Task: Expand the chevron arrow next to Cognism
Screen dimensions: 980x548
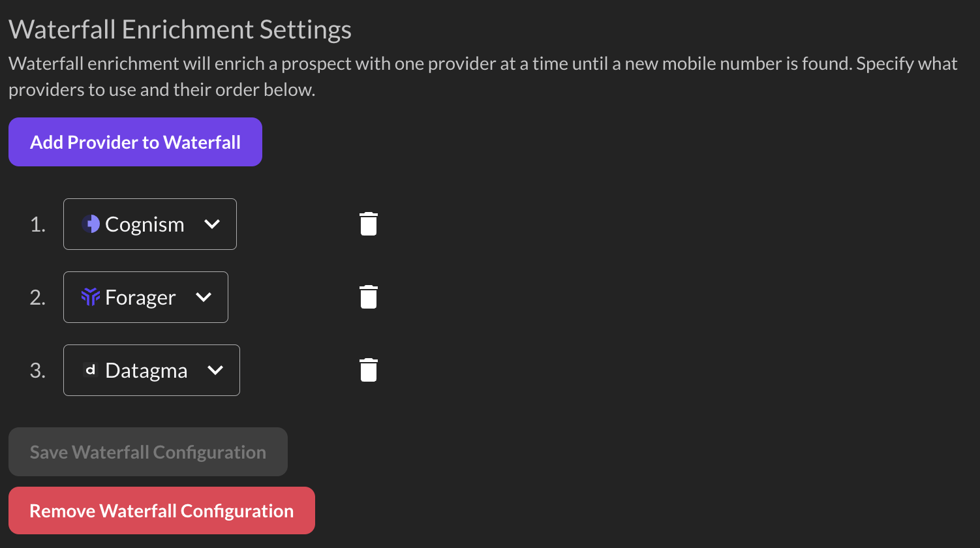Action: (212, 224)
